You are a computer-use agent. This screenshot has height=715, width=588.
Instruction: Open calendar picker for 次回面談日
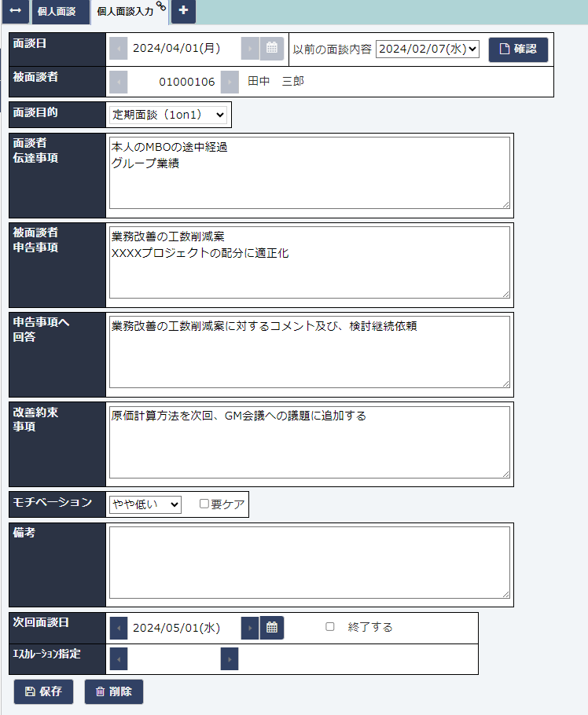(272, 628)
